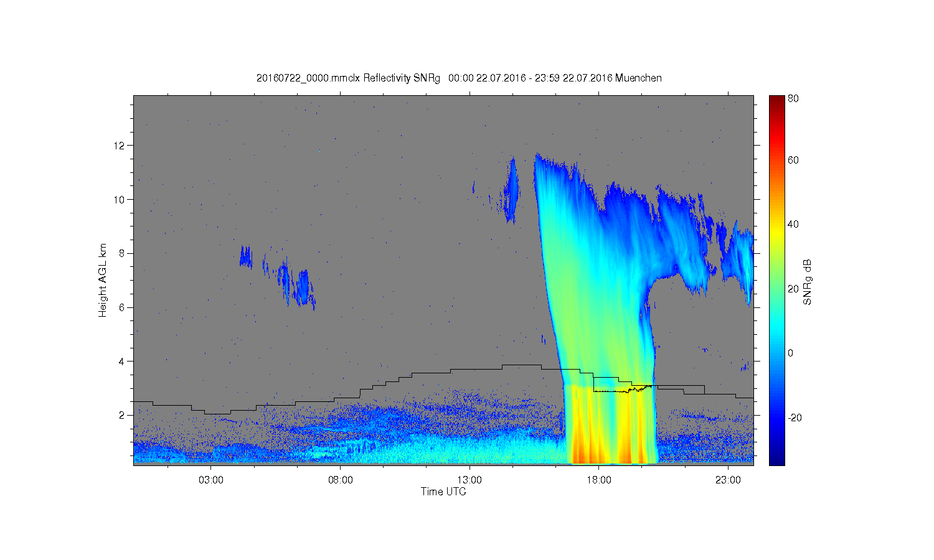Click the 08:00 time tick label
The width and height of the screenshot is (934, 560).
coord(341,480)
